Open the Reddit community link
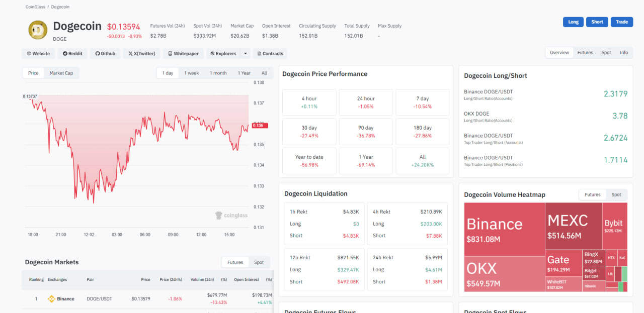Viewport: 644px width, 313px height. click(x=72, y=54)
